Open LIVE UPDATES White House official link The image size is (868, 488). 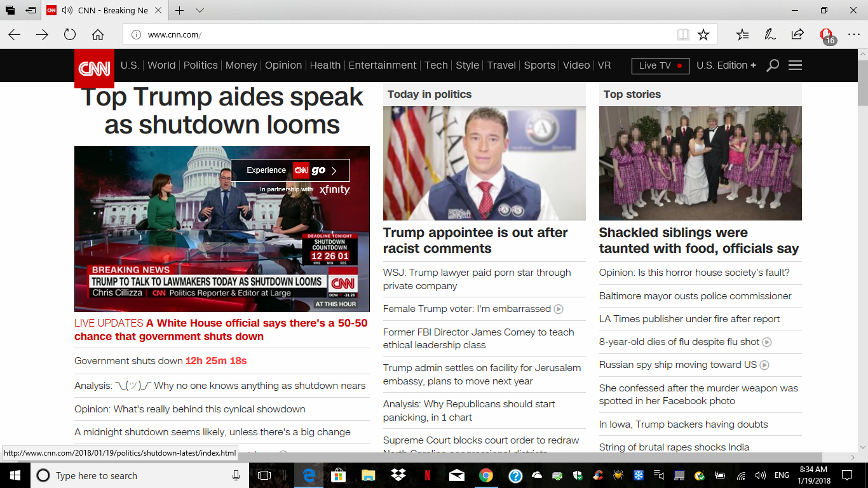221,330
